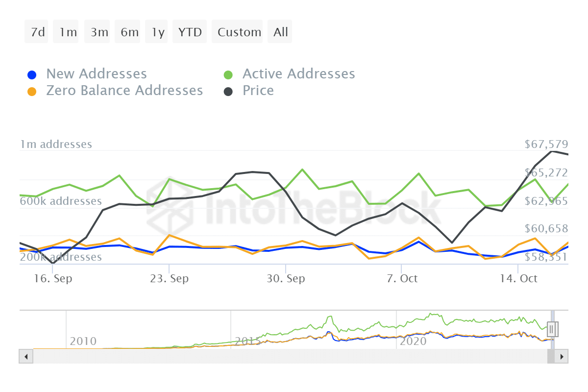Click the navigator scrollbar left arrow
This screenshot has width=588, height=392.
[26, 356]
